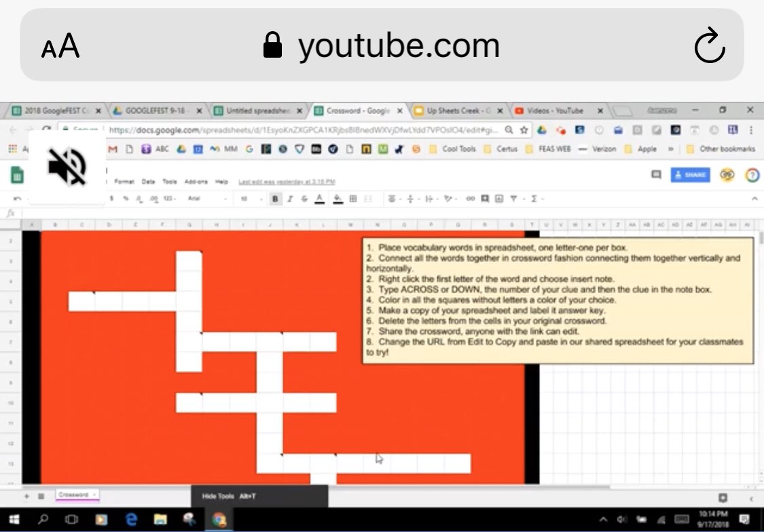Open the Chrome three-dot menu
The height and width of the screenshot is (532, 764).
point(751,130)
